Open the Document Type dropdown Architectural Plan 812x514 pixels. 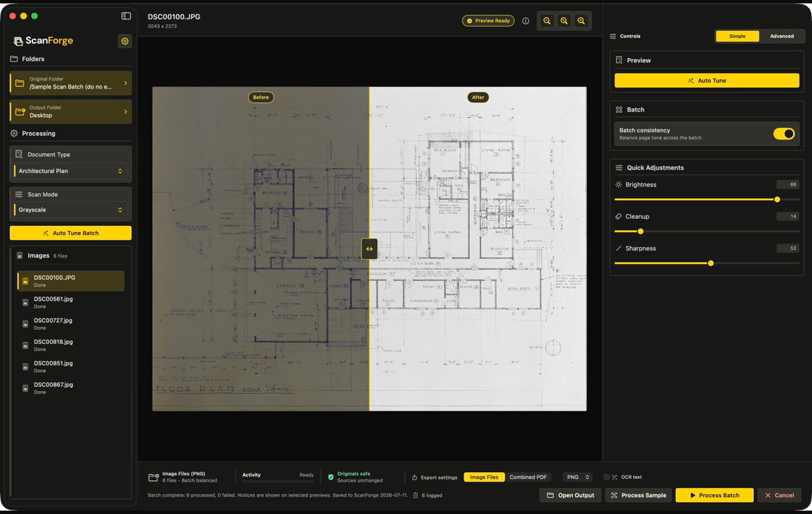click(x=70, y=171)
